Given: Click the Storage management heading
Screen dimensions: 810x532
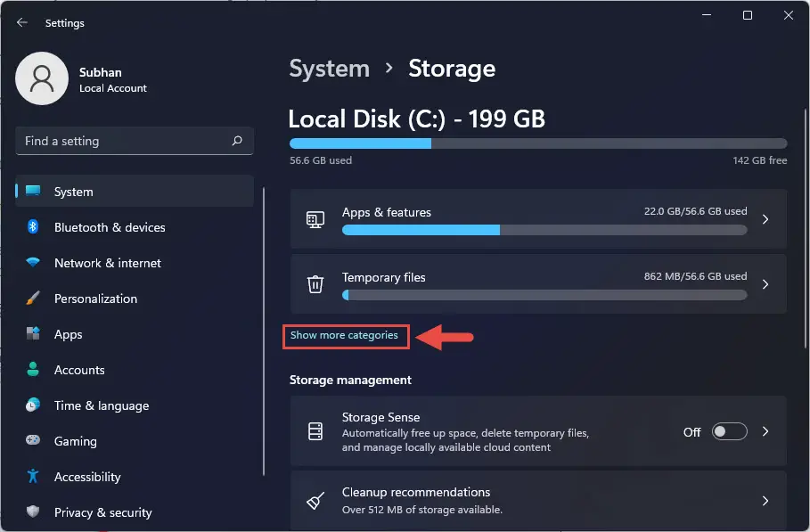Looking at the screenshot, I should pos(350,381).
